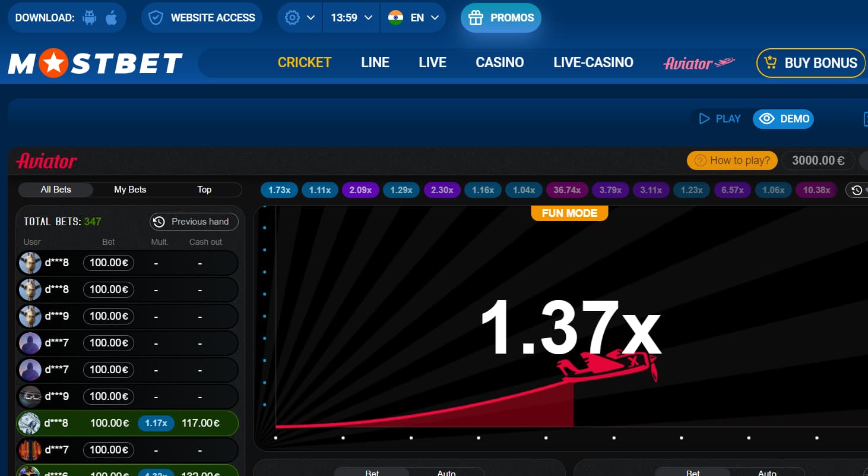Click the FUN MODE badge

coord(569,213)
